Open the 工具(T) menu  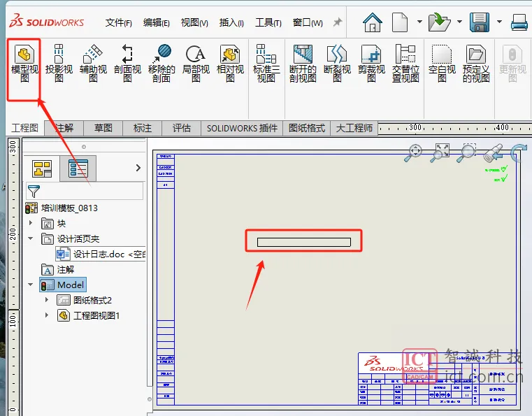(268, 23)
